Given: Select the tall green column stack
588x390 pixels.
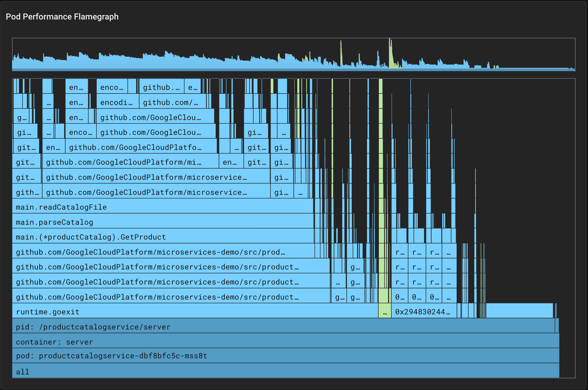Looking at the screenshot, I should click(381, 182).
